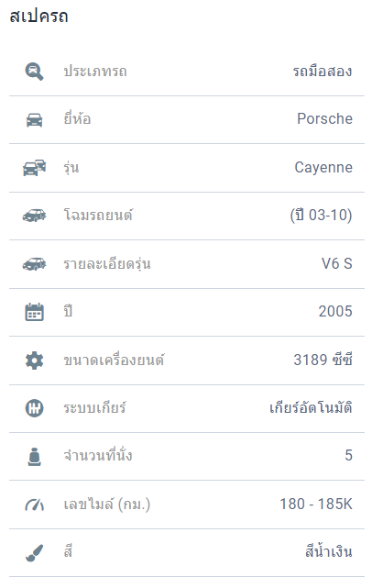The width and height of the screenshot is (383, 588).
Task: Click the car seat icon
Action: click(35, 457)
